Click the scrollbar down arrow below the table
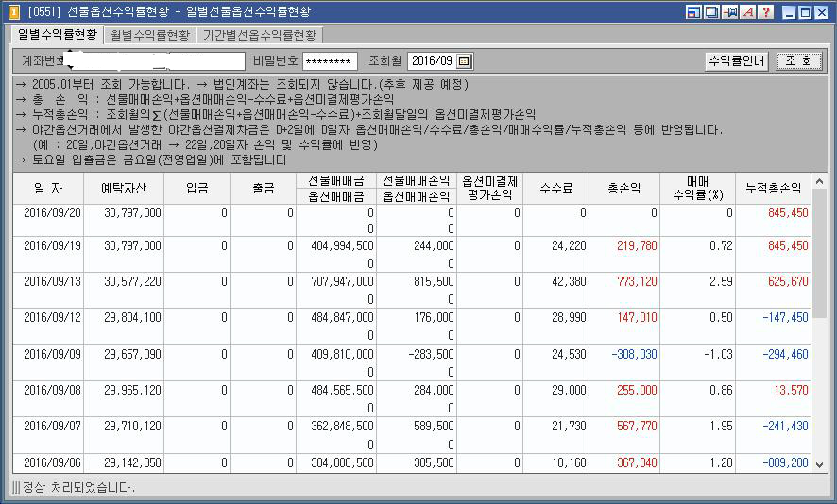The height and width of the screenshot is (504, 837). point(819,465)
